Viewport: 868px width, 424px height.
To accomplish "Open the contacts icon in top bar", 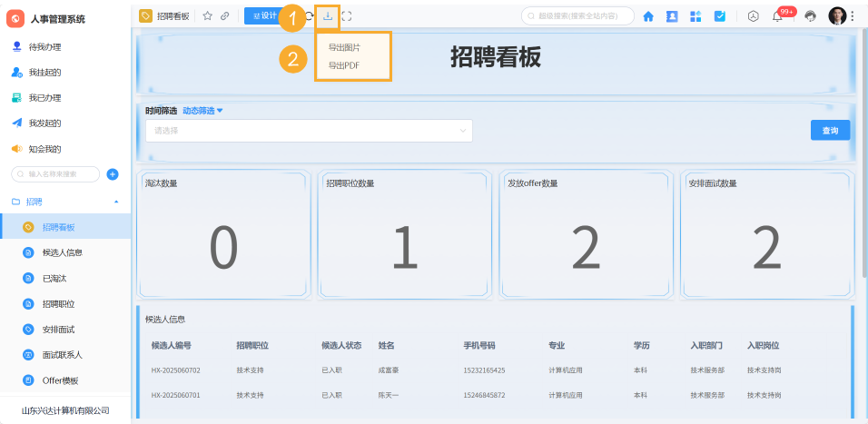I will [x=672, y=16].
